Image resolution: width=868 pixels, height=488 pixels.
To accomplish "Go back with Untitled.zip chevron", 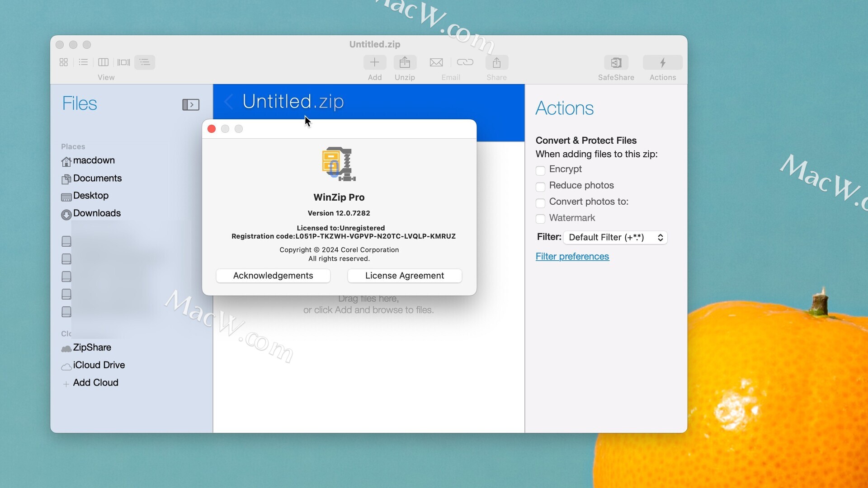I will tap(229, 102).
